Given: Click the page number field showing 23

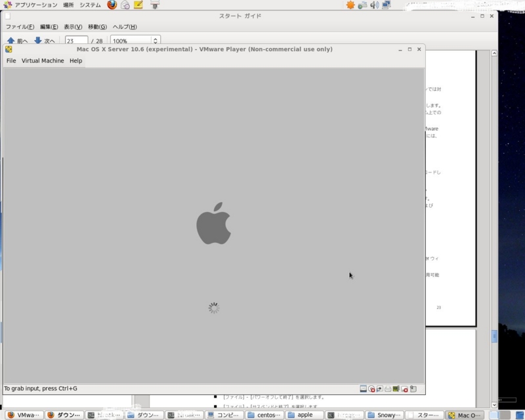Looking at the screenshot, I should click(76, 41).
